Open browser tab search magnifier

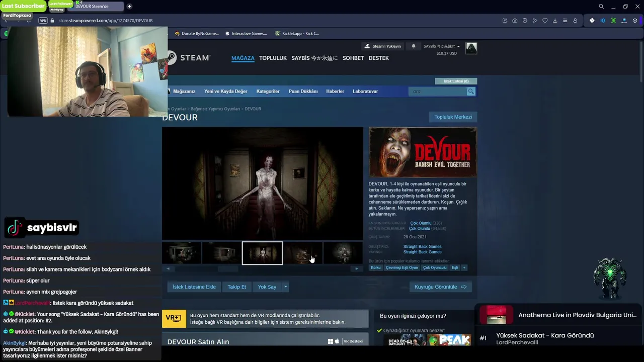(x=601, y=7)
